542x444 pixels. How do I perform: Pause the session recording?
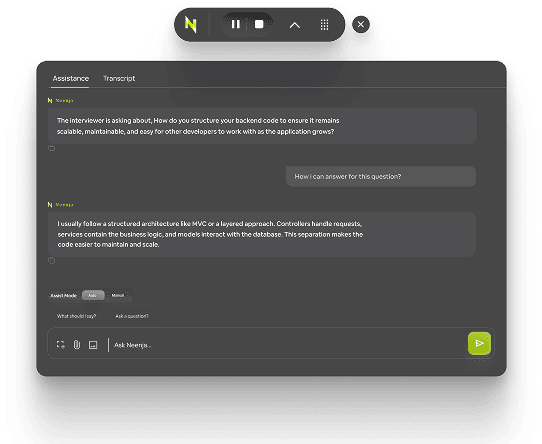pyautogui.click(x=236, y=24)
